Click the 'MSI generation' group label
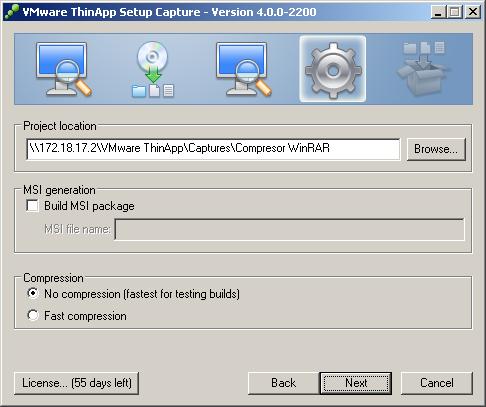 click(x=59, y=190)
